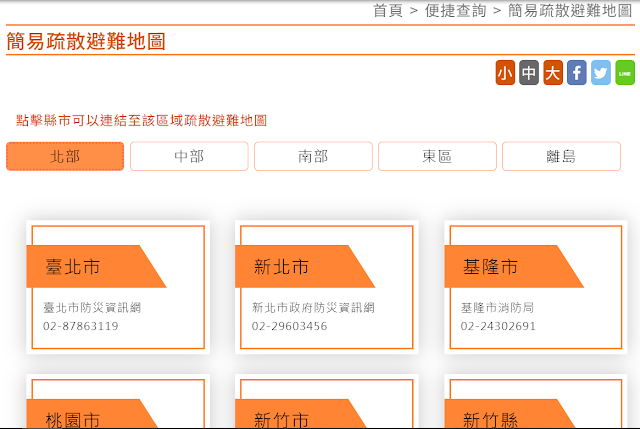Click 新北市政府防災資訊網 text

pos(313,308)
